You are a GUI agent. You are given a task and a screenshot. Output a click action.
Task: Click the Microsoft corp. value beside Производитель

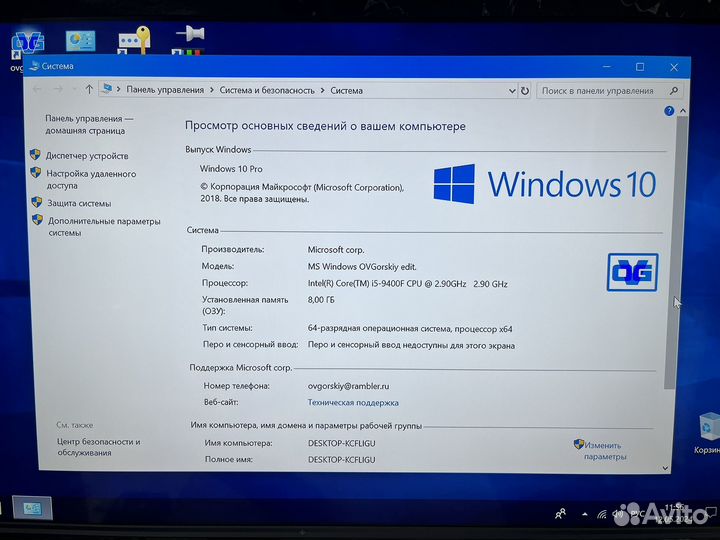pyautogui.click(x=336, y=250)
